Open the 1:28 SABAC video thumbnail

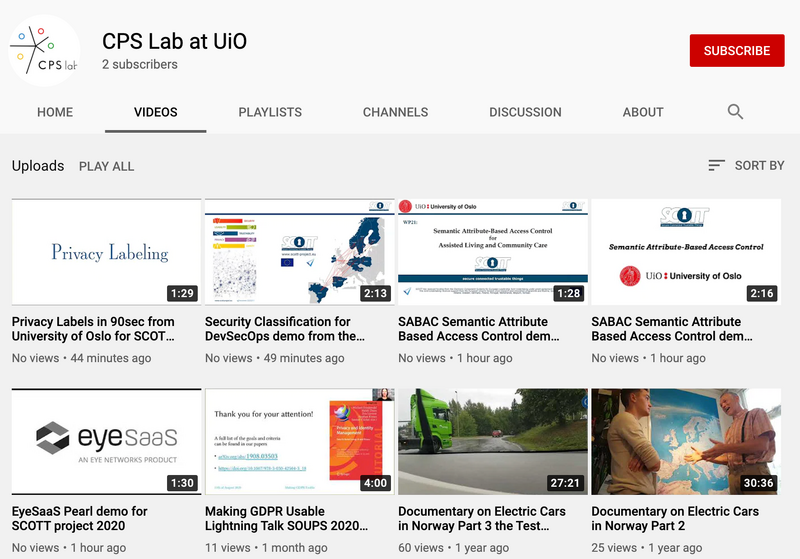click(x=493, y=252)
